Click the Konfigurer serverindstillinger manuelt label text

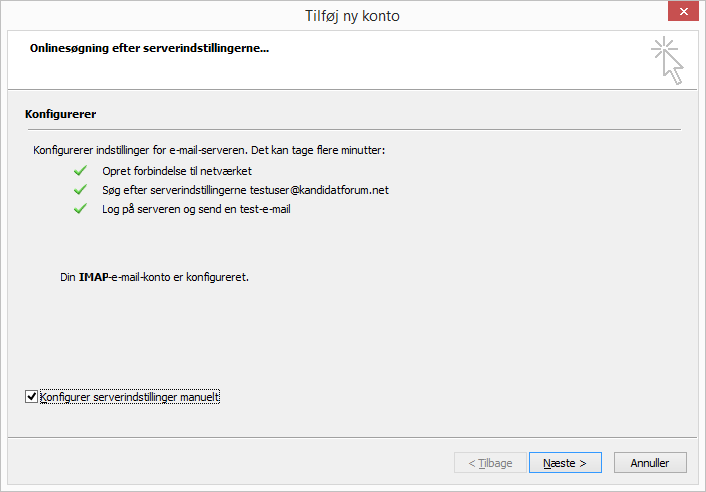[x=129, y=397]
